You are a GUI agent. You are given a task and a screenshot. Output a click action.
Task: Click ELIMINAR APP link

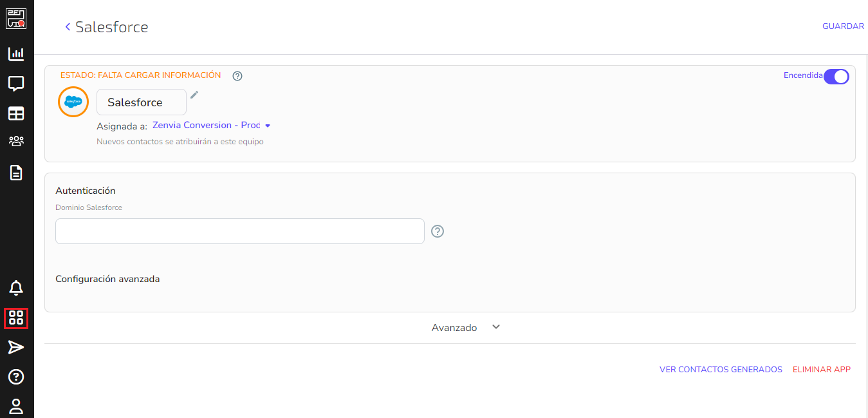tap(822, 370)
